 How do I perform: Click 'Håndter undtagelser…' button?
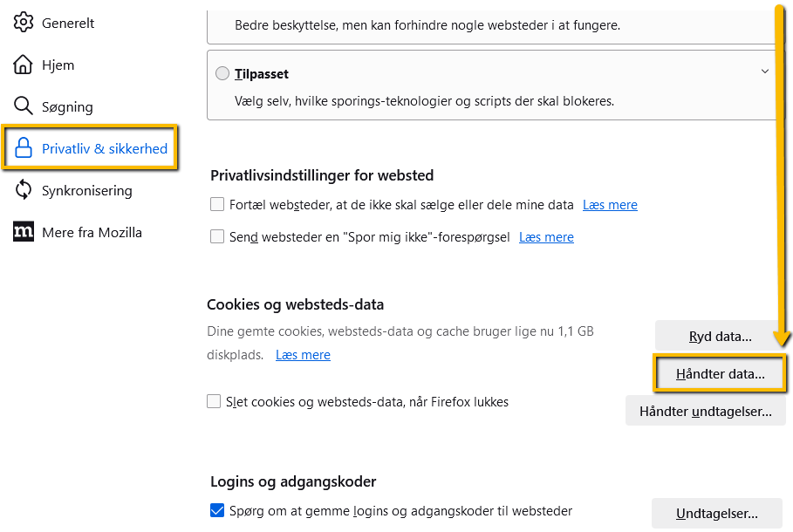705,411
